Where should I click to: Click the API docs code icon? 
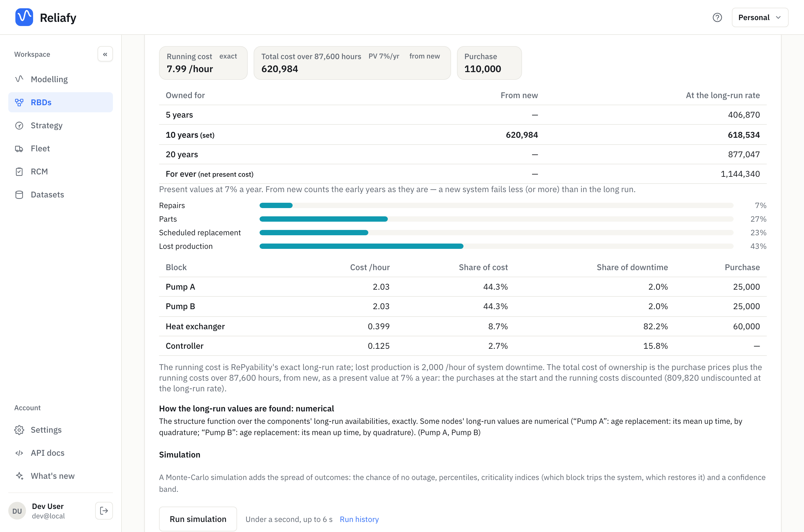tap(19, 453)
